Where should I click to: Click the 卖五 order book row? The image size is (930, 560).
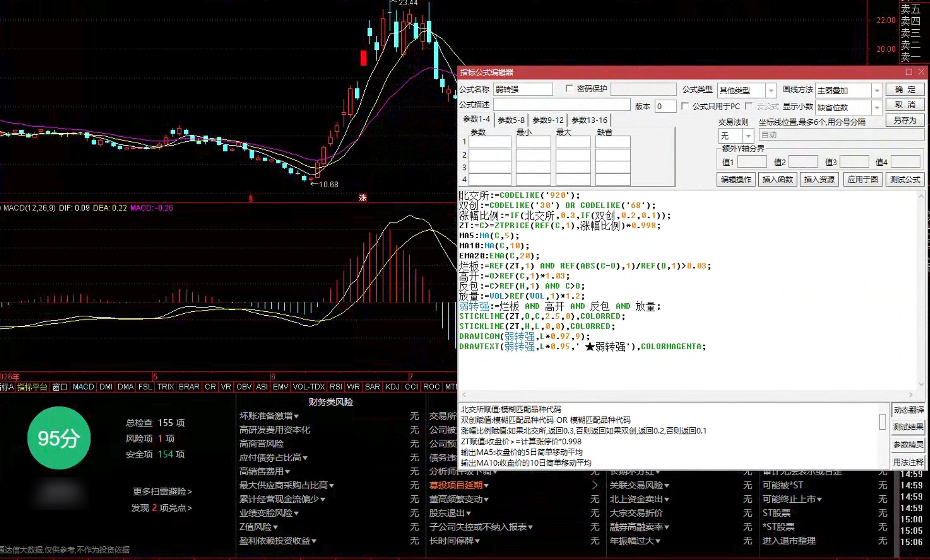coord(911,9)
